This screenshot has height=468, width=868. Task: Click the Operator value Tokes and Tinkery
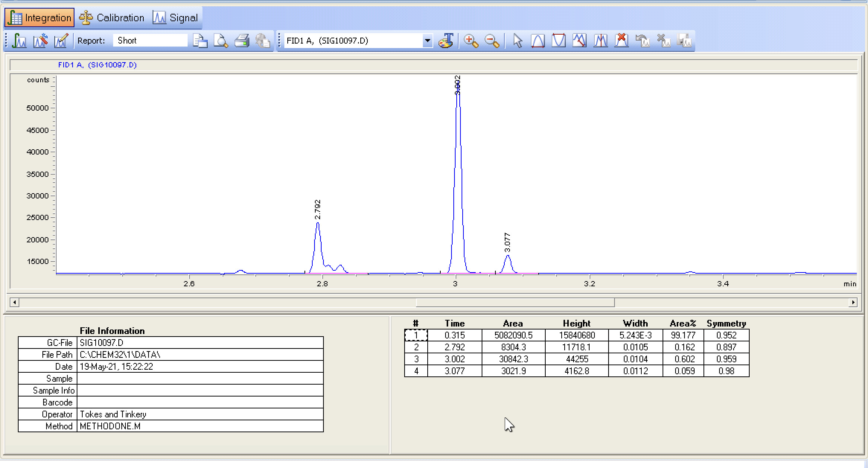pos(200,414)
